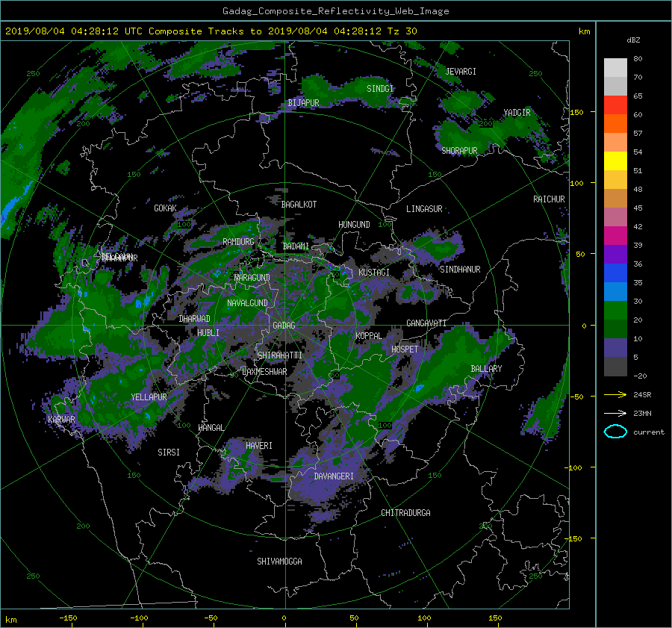This screenshot has width=672, height=628.
Task: Click the KUSTAGI city label
Action: point(374,273)
